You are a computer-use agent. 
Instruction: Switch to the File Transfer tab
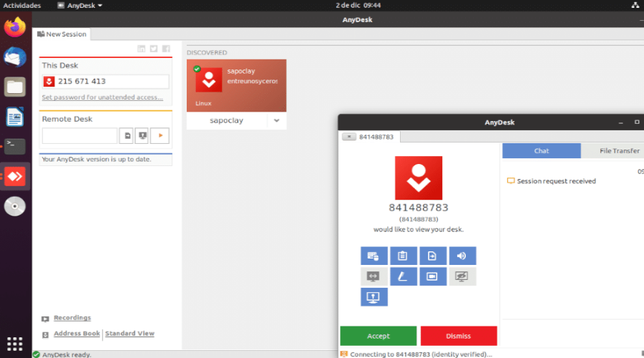click(x=619, y=151)
